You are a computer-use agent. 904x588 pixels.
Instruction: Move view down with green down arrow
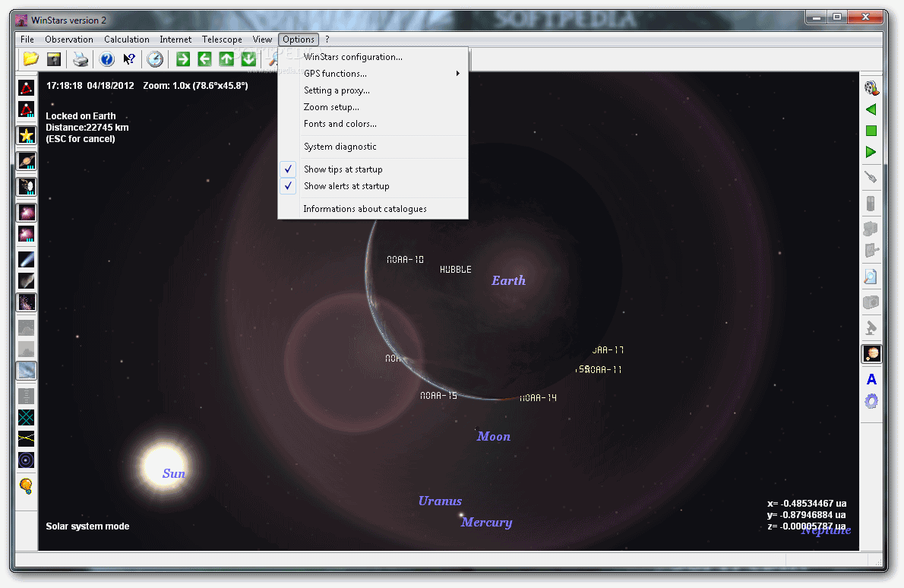(248, 58)
